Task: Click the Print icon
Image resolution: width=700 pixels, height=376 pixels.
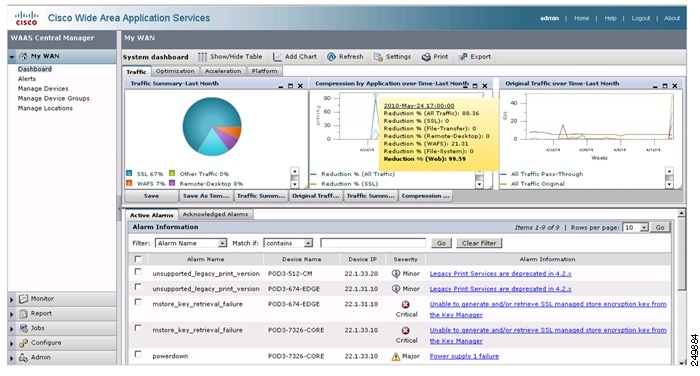Action: point(426,57)
